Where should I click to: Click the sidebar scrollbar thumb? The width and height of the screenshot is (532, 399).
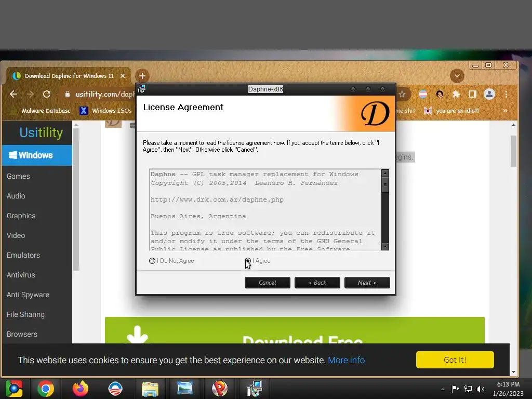pyautogui.click(x=76, y=199)
